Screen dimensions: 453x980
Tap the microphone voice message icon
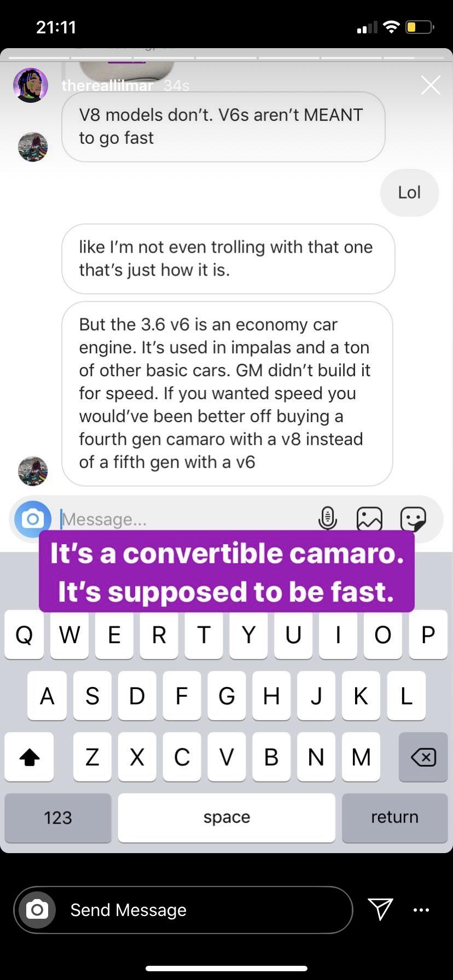point(328,518)
